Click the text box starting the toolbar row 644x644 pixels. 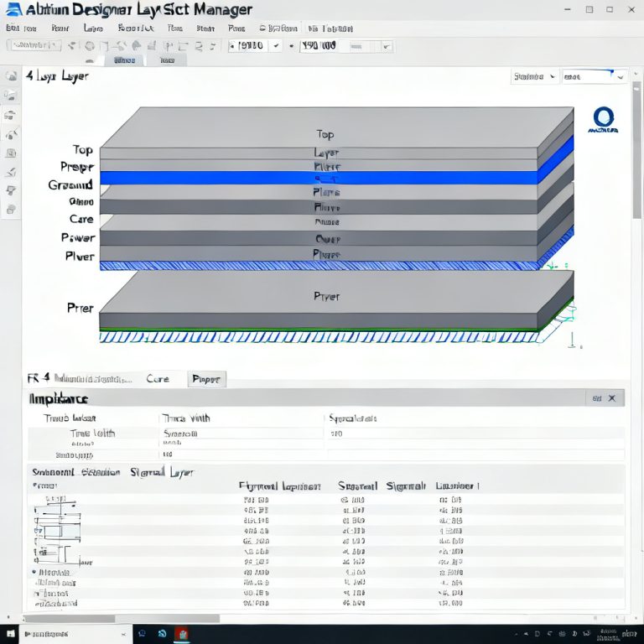coord(34,45)
